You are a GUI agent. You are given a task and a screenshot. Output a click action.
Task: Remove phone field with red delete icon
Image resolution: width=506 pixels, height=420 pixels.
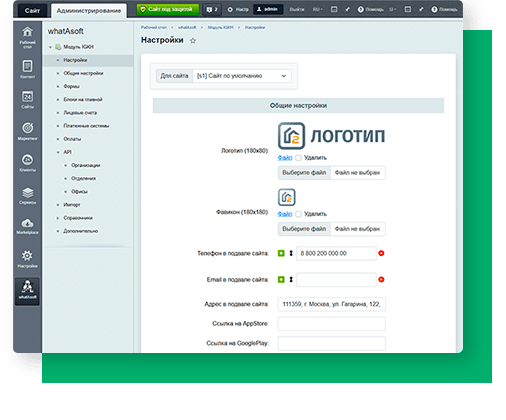(x=381, y=253)
